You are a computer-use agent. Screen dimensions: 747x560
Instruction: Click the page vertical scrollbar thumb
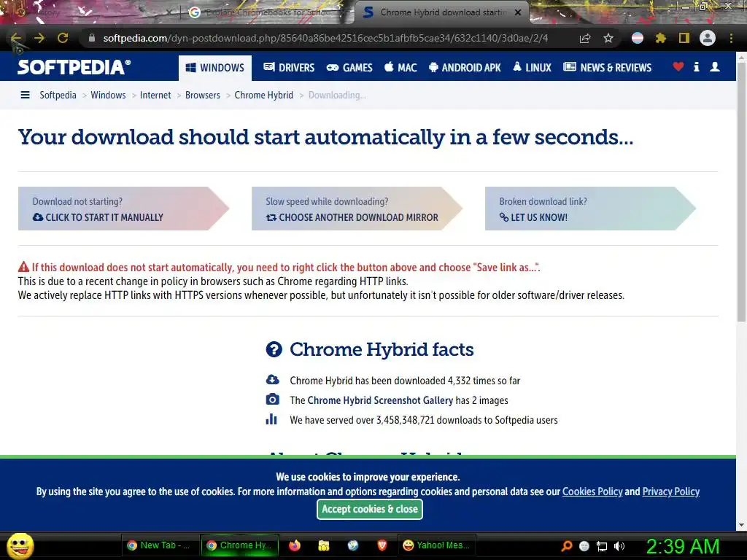click(741, 192)
